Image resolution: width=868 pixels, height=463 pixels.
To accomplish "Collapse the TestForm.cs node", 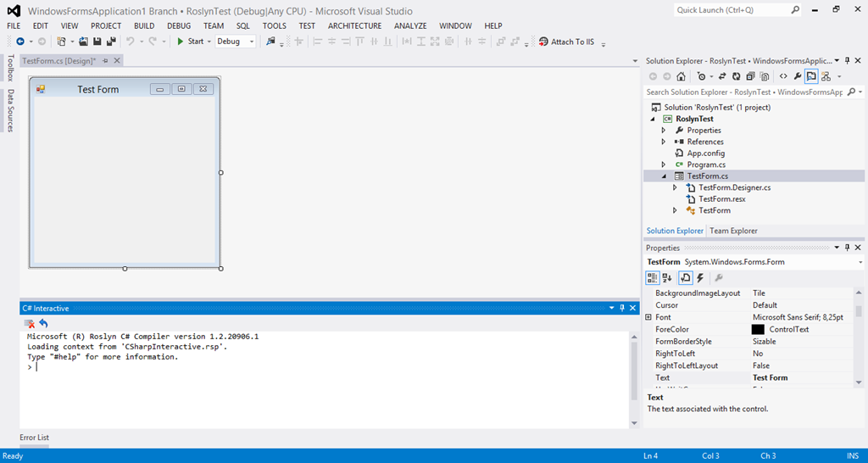I will coord(665,176).
